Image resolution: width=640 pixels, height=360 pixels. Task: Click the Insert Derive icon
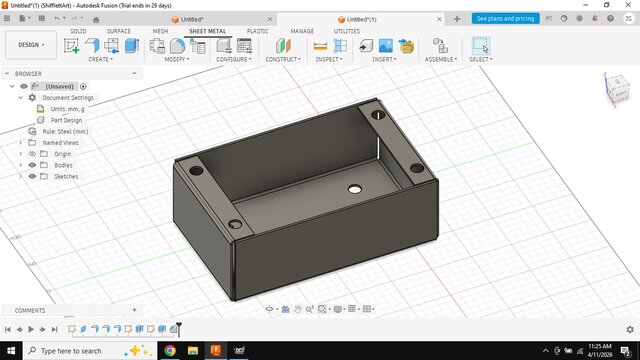click(366, 46)
